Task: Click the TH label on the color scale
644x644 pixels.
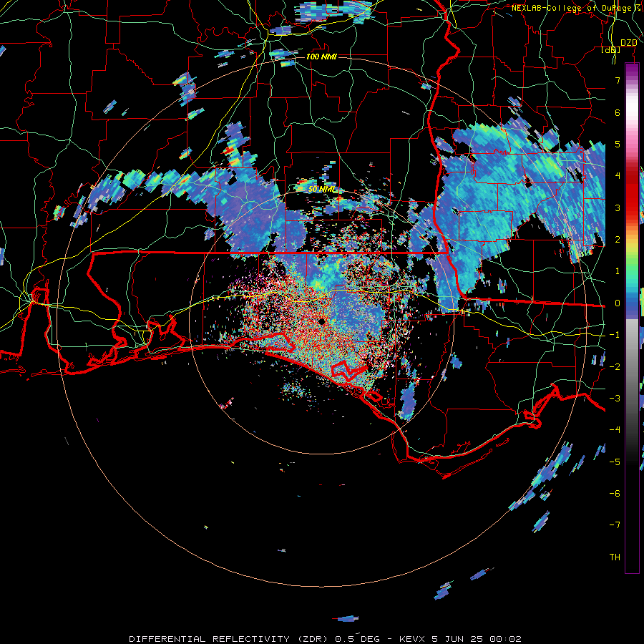Action: pos(615,557)
